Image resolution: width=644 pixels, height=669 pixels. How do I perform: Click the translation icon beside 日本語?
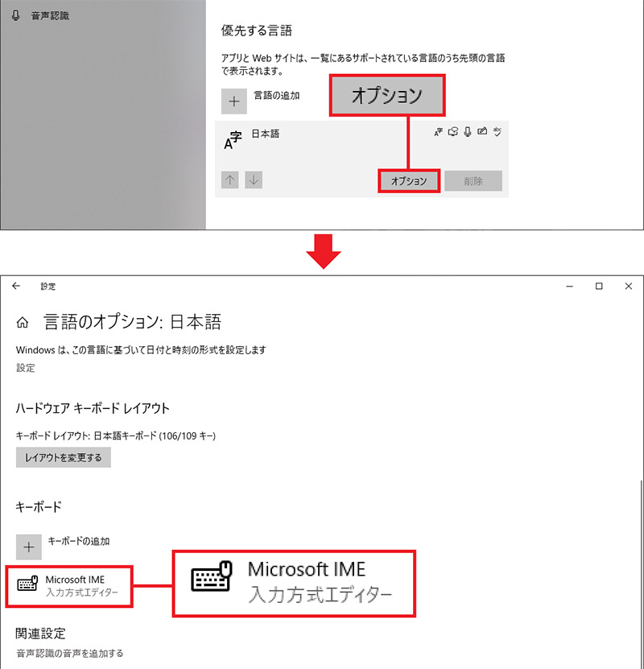pos(439,131)
